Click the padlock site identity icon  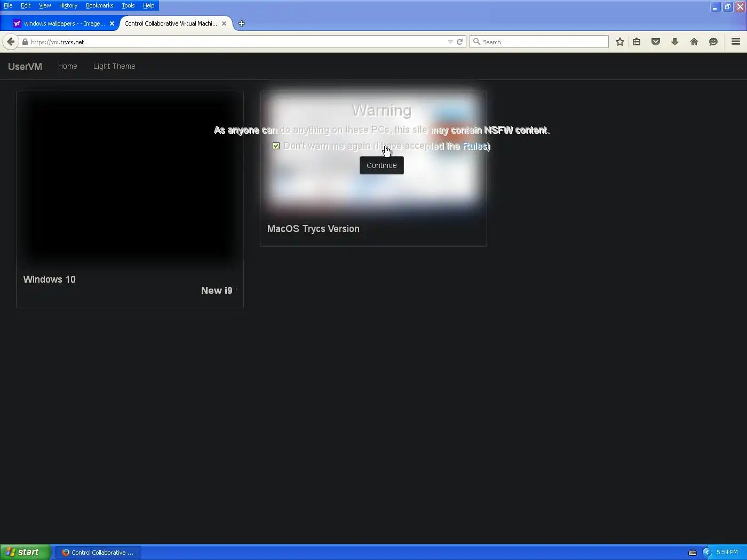pos(25,42)
